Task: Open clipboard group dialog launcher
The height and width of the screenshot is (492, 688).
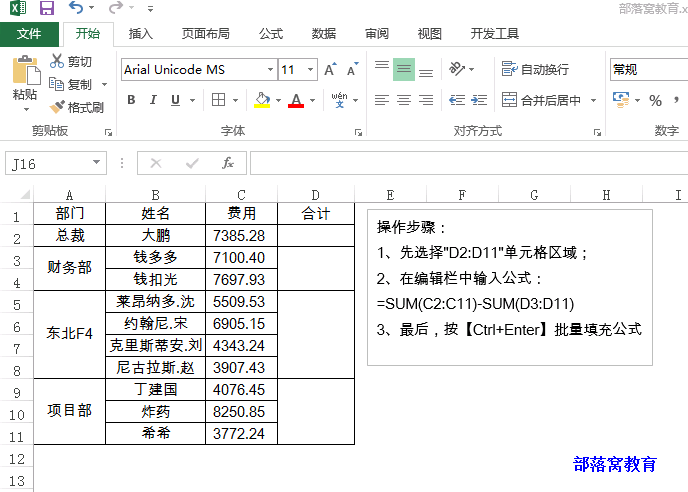Action: 108,132
